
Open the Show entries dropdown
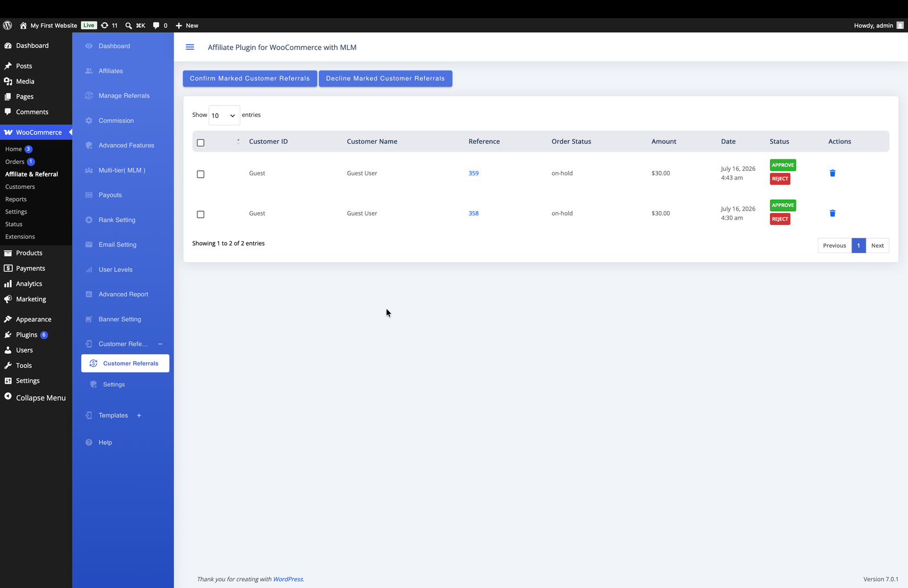224,115
